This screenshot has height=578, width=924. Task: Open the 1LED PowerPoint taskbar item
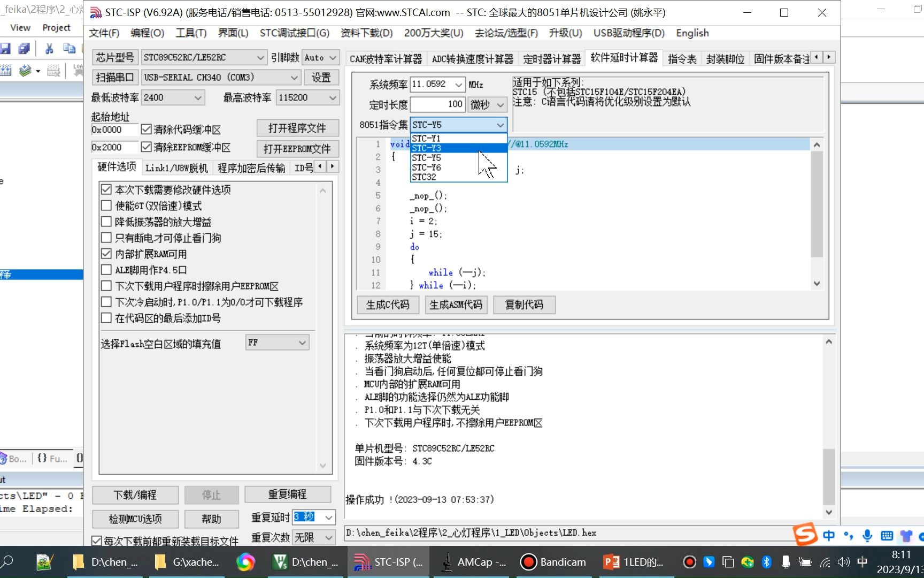(x=634, y=562)
